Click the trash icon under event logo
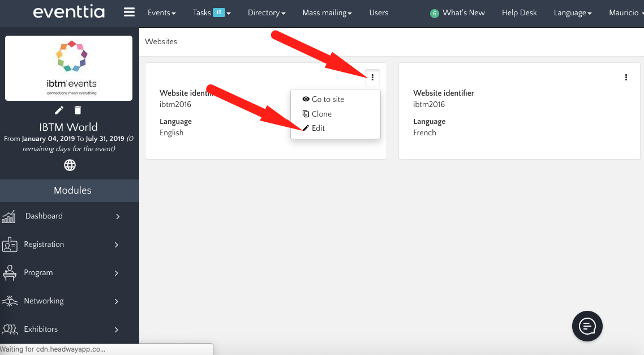The image size is (644, 355). click(x=78, y=110)
